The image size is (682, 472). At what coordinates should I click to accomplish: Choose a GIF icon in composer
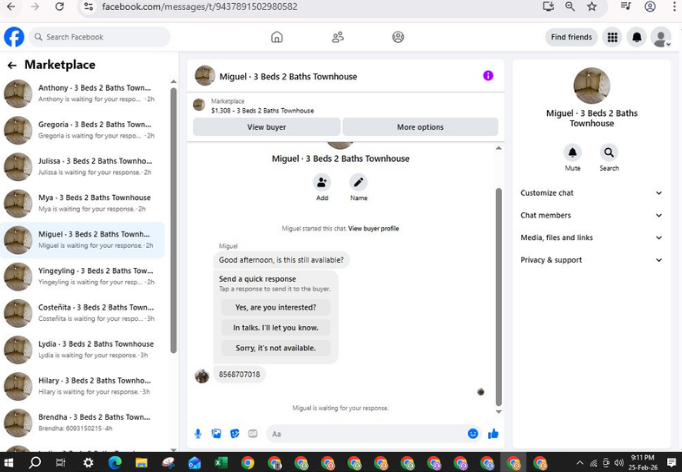[253, 434]
